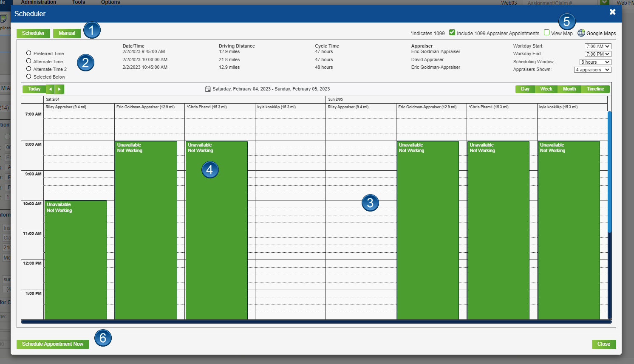The height and width of the screenshot is (364, 634).
Task: Switch the calendar to Month view
Action: (569, 89)
